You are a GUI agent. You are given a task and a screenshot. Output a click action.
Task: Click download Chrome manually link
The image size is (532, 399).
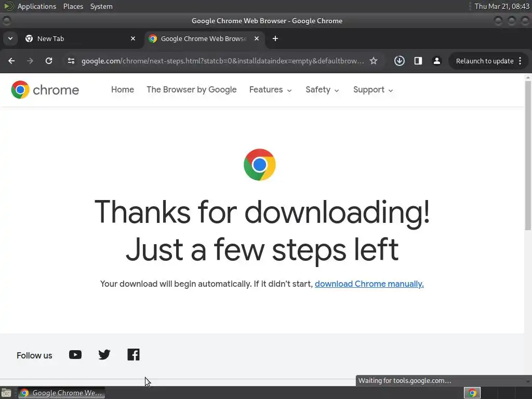[369, 284]
